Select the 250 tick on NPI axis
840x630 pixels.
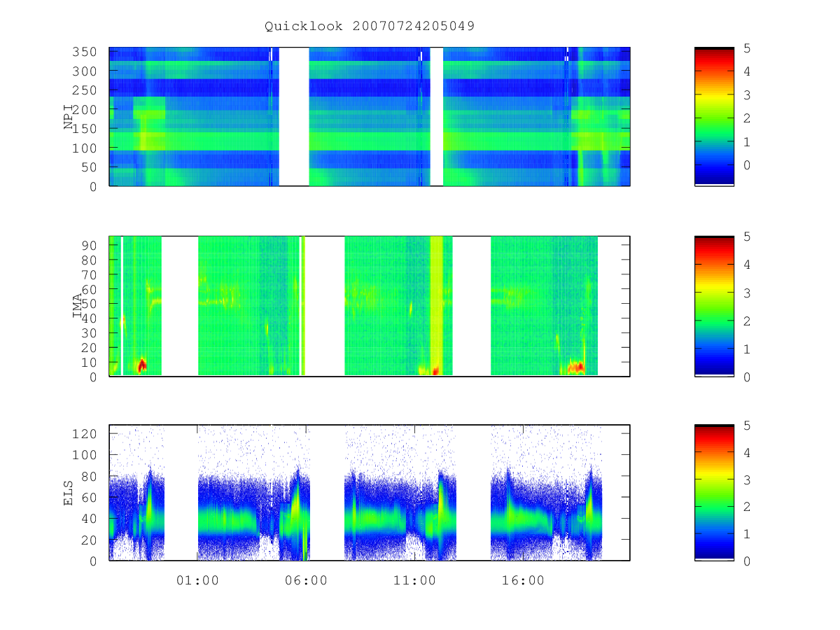point(85,90)
